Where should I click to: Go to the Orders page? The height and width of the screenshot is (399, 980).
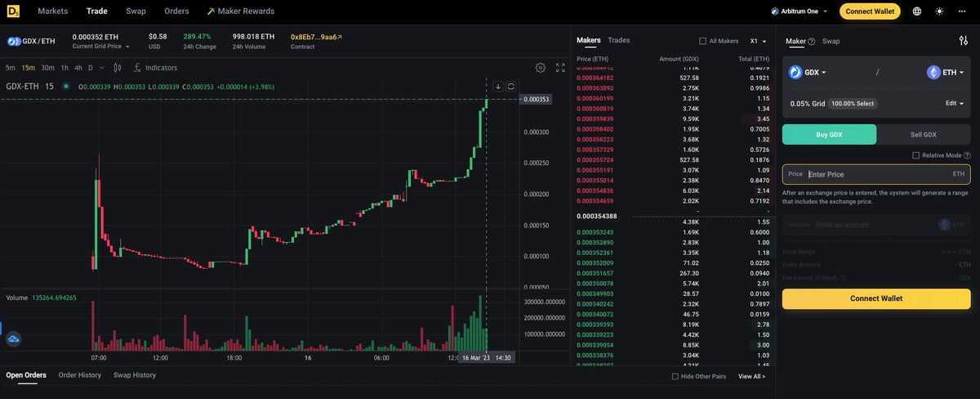point(176,11)
